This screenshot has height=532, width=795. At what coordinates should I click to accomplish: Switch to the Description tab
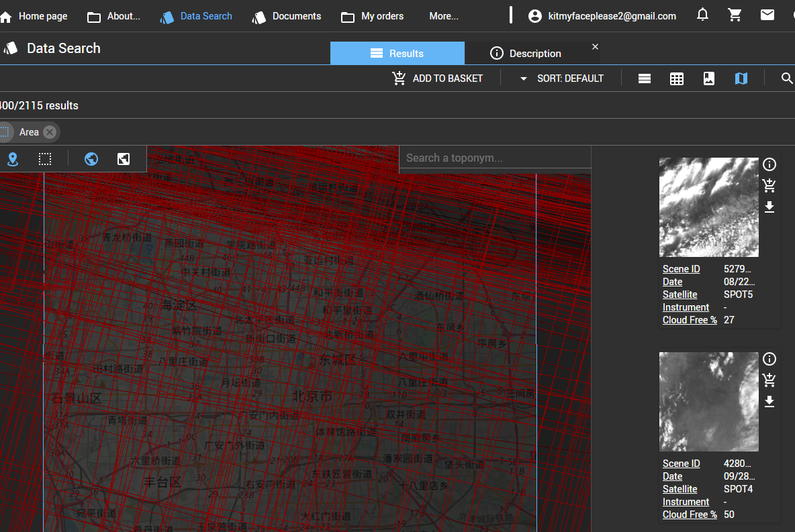(526, 53)
